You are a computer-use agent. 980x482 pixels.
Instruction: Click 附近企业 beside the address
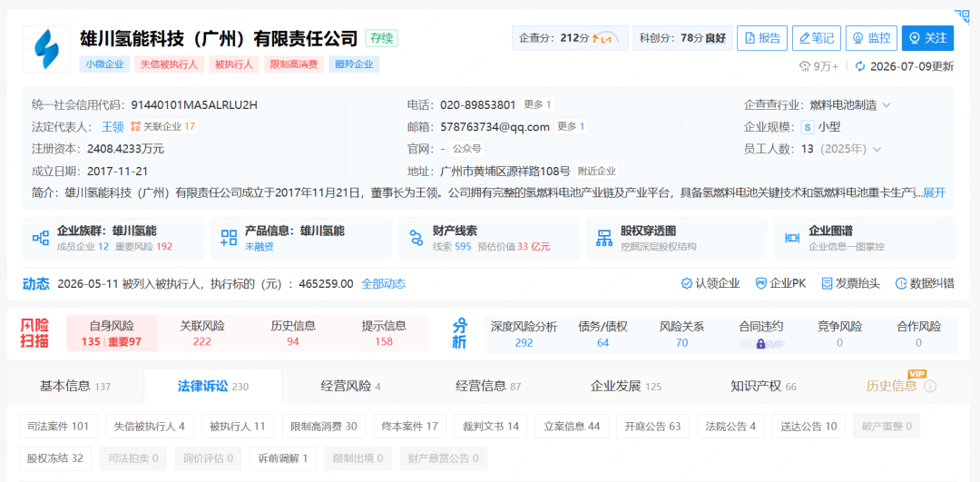(x=597, y=171)
